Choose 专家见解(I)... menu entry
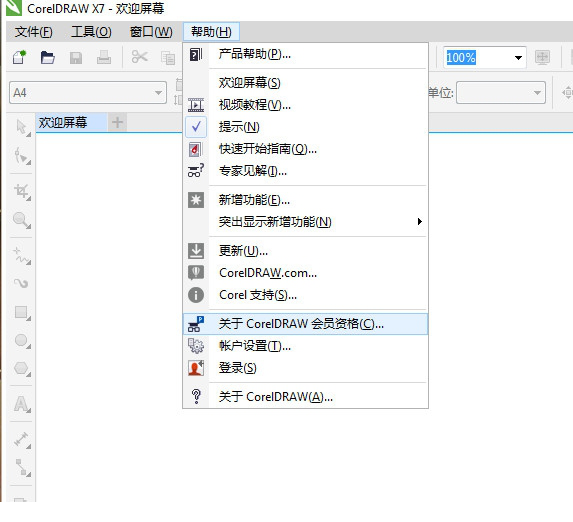Viewport: 573px width, 522px height. click(x=306, y=171)
